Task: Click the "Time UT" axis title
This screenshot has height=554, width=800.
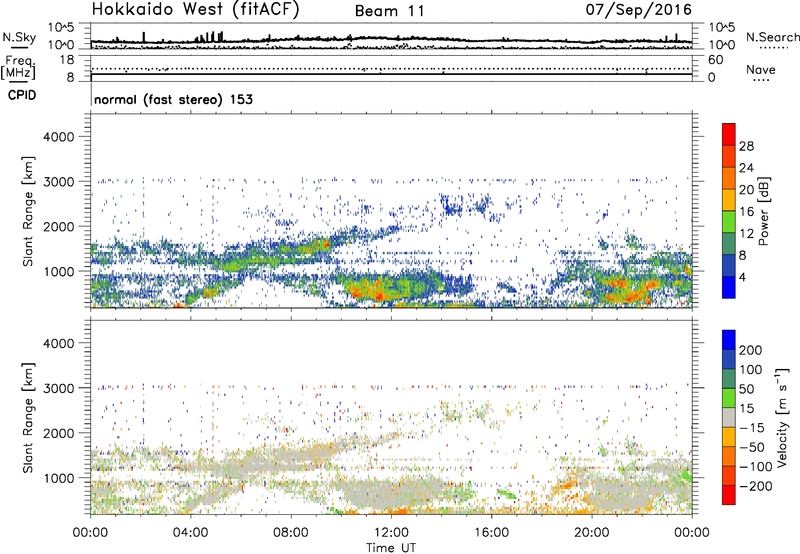Action: [391, 547]
